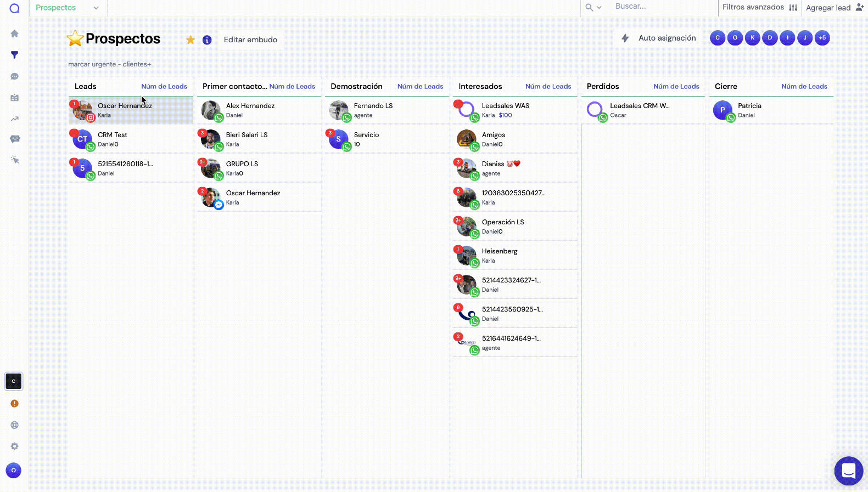The image size is (868, 492).
Task: Click the Agregar lead person icon
Action: pos(860,7)
